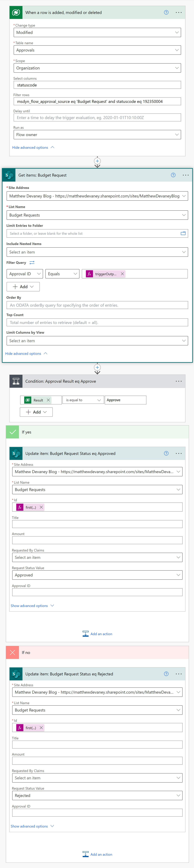Collapse advanced options in the trigger step
The image size is (194, 868).
pyautogui.click(x=33, y=148)
